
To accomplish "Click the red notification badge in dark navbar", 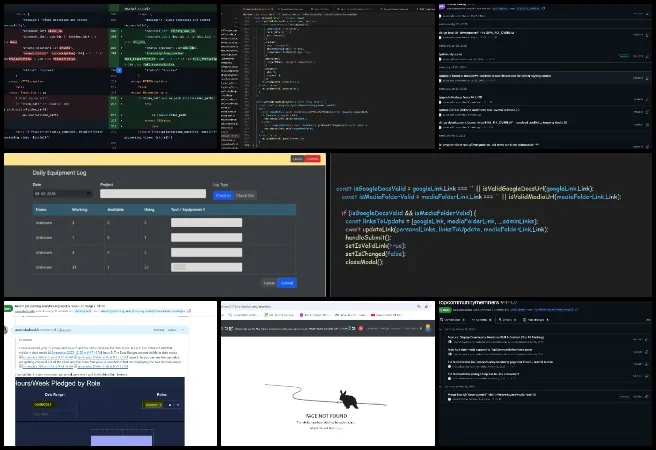I will tap(361, 329).
